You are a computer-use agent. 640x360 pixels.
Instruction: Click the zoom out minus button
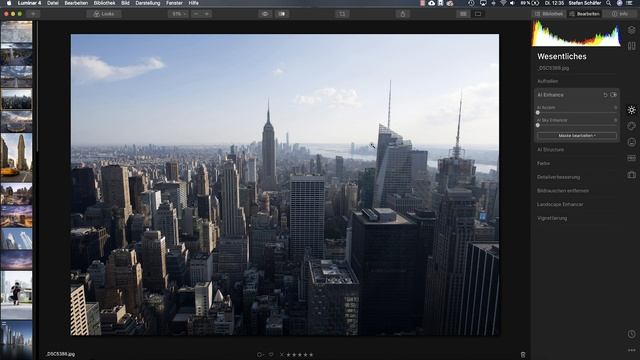point(196,14)
